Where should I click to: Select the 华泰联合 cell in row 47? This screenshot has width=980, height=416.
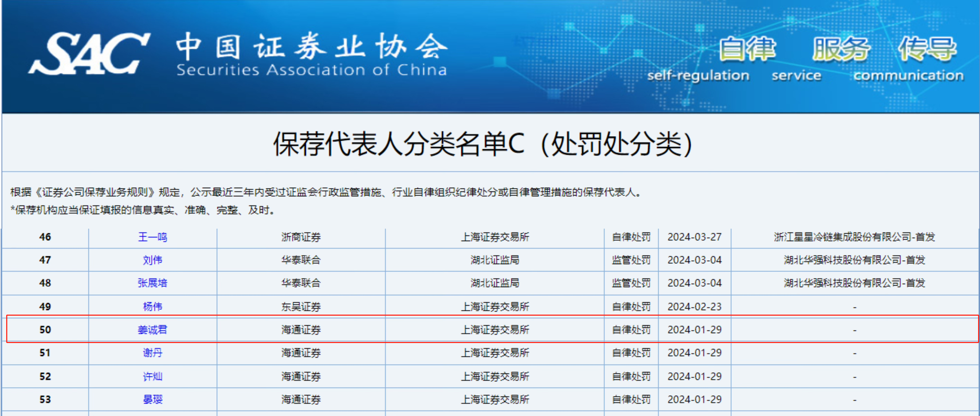[301, 260]
